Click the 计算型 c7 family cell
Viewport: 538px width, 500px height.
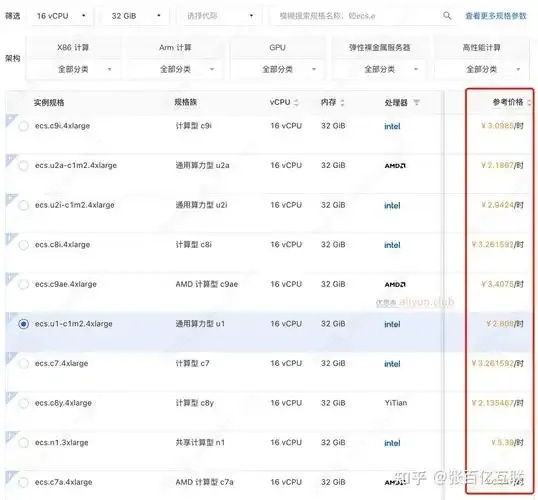pyautogui.click(x=192, y=363)
